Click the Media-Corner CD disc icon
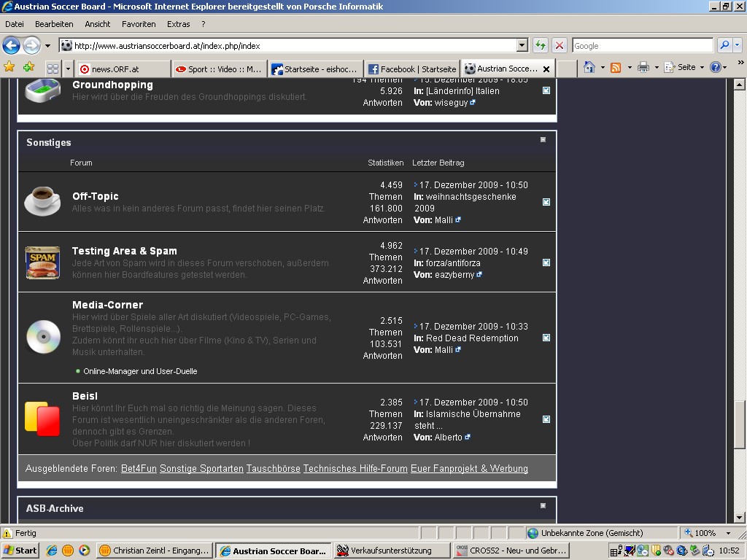The height and width of the screenshot is (560, 747). click(43, 337)
